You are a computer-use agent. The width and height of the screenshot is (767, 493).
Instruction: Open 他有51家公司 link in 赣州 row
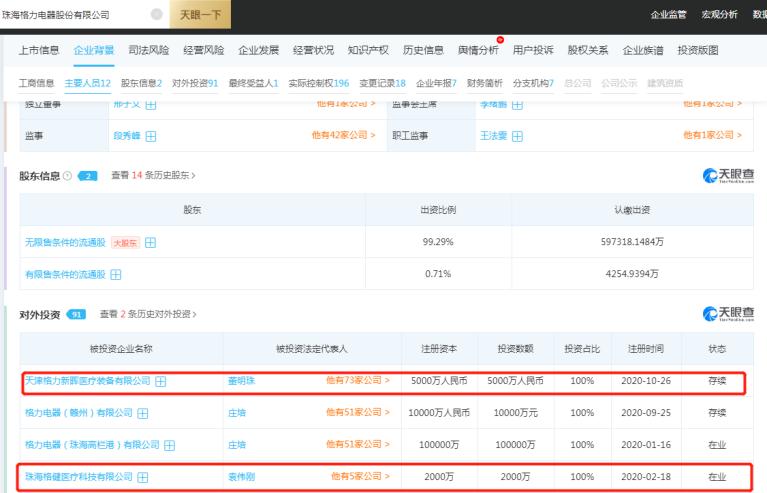coord(358,412)
